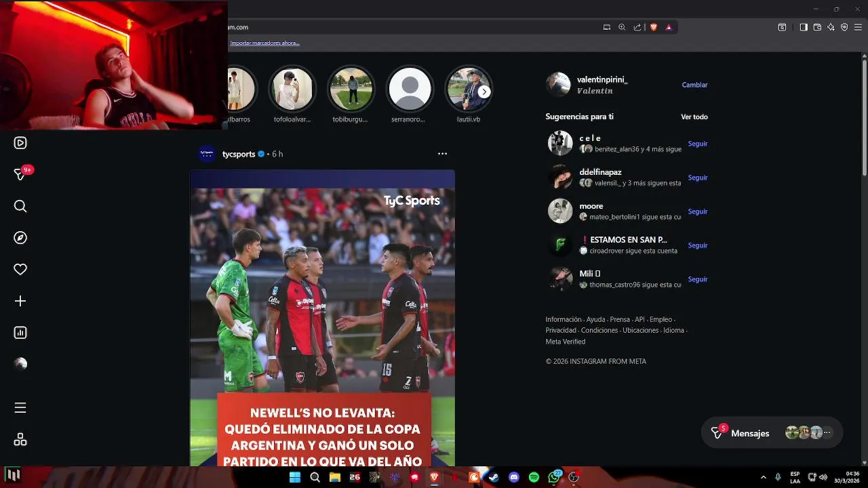Open Steam from the taskbar
This screenshot has height=488, width=868.
point(494,477)
